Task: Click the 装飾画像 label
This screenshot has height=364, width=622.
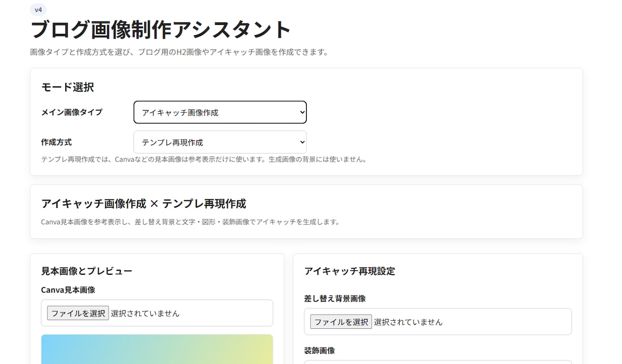Action: (x=320, y=351)
